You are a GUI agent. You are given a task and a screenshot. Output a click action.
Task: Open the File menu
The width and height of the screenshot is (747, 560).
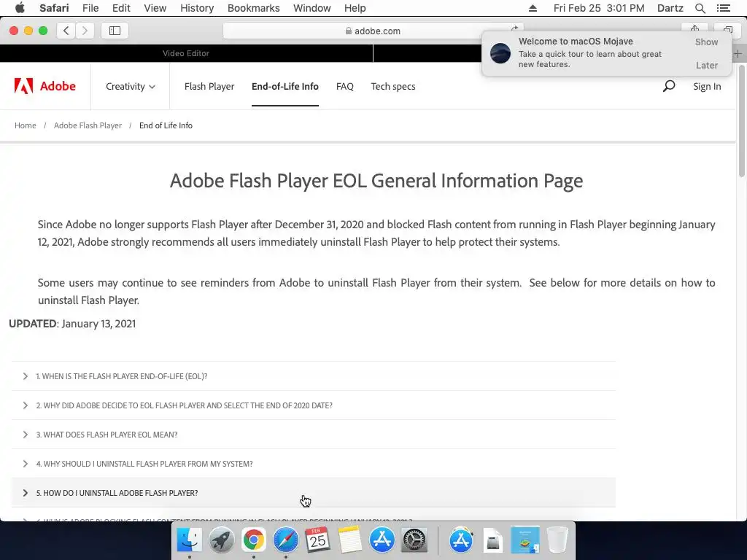[90, 8]
